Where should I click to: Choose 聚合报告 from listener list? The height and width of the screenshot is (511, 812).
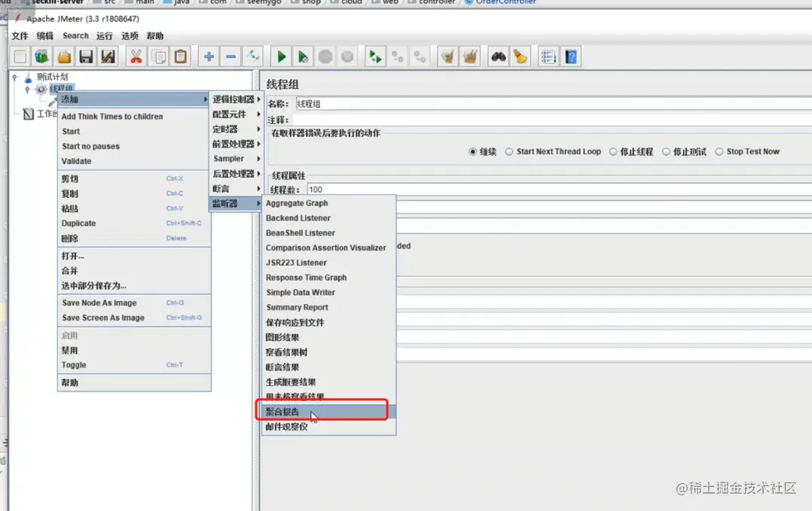[329, 412]
